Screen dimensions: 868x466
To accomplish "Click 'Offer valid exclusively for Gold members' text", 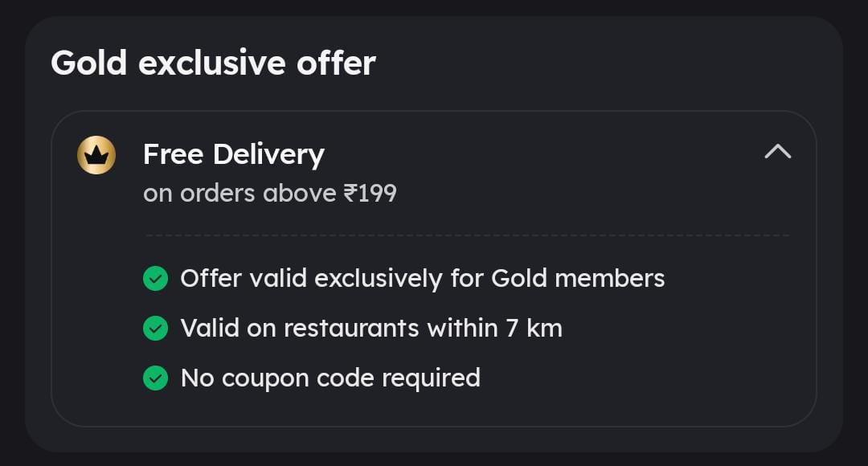I will coord(422,279).
